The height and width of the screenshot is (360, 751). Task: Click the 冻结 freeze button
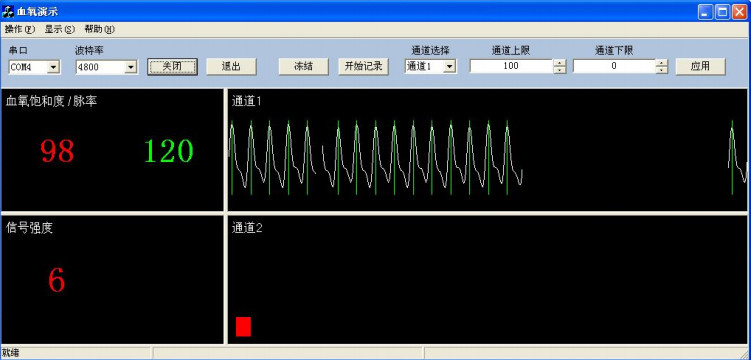point(304,67)
